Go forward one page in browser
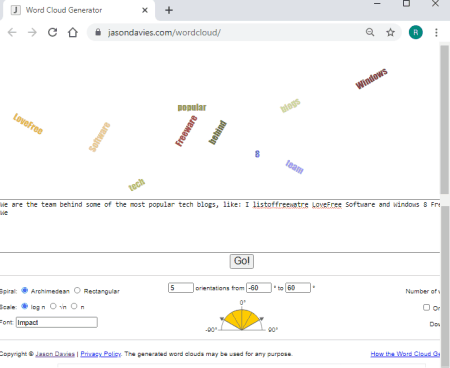Screen dimensions: 450x368 pyautogui.click(x=32, y=32)
